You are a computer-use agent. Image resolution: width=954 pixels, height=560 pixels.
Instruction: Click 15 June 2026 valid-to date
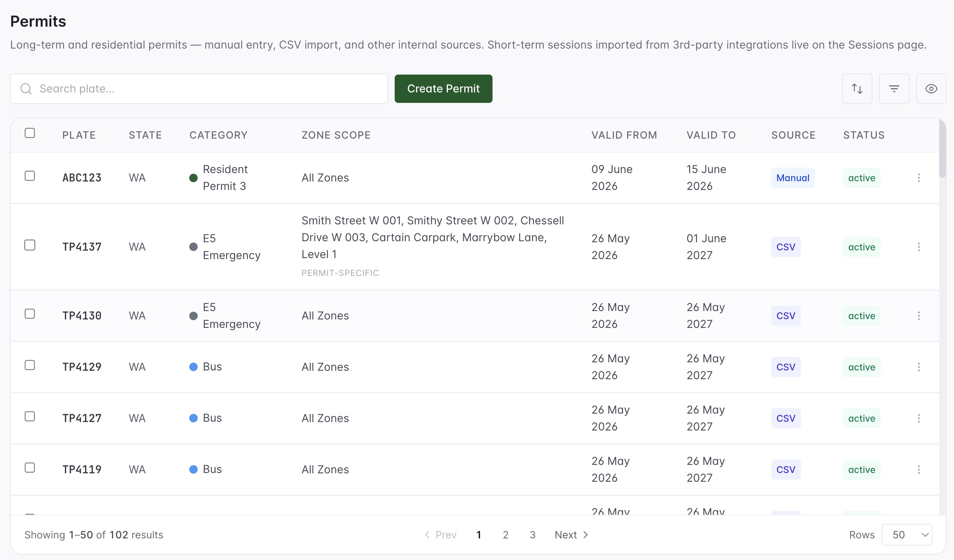pos(706,177)
